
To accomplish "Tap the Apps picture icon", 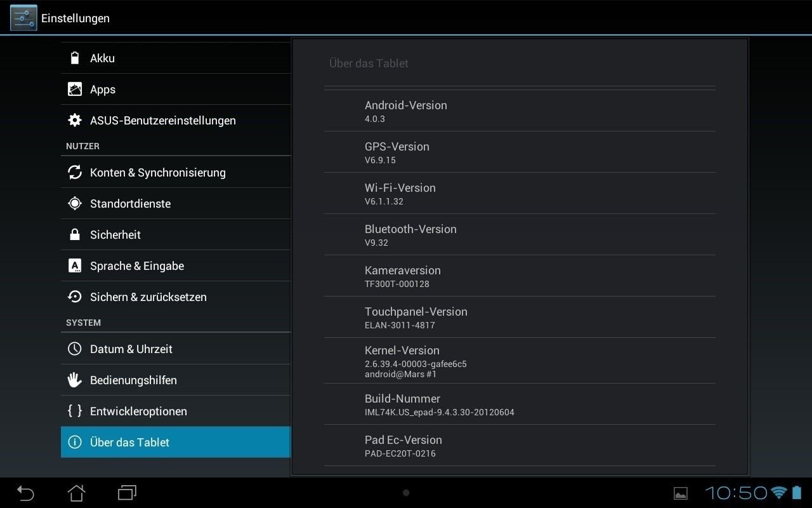I will click(75, 89).
